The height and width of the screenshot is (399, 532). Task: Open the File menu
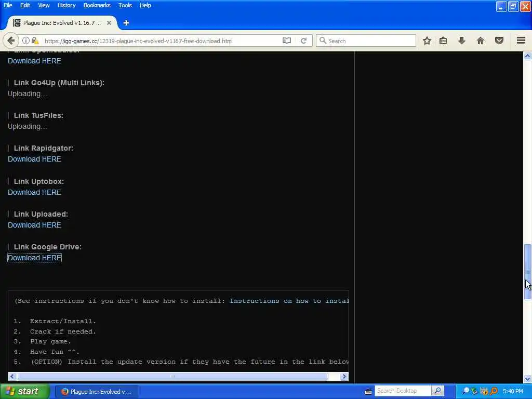pyautogui.click(x=8, y=5)
